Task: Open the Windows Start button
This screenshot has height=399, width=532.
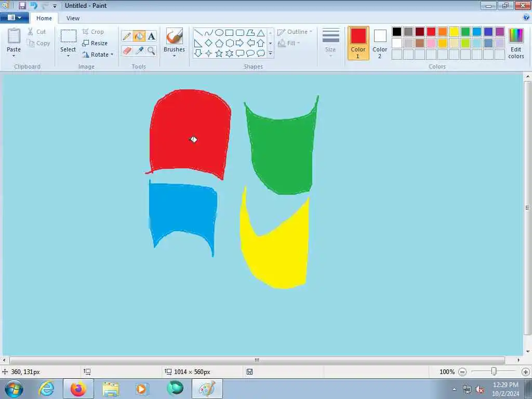Action: [x=14, y=389]
